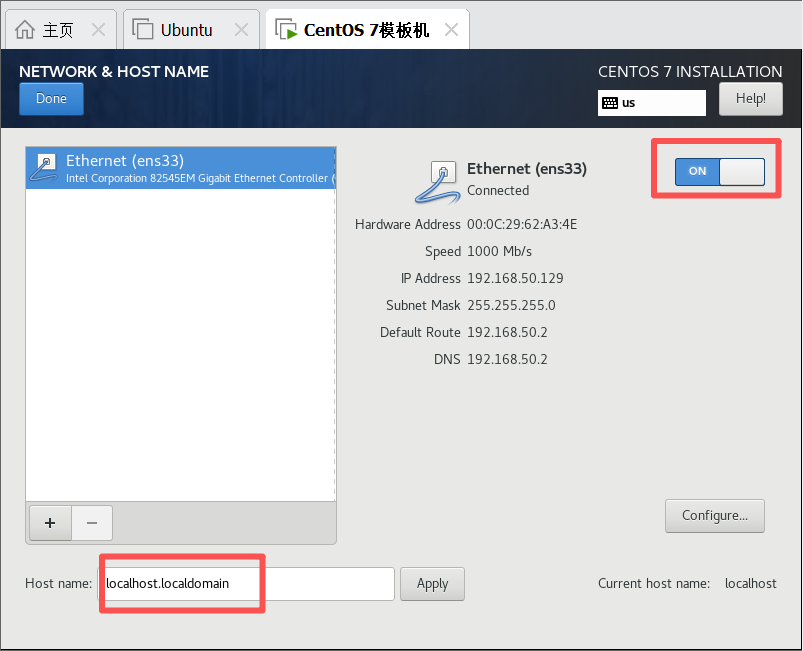Screen dimensions: 803x651
Task: Close the CentOS 7模板机 tab
Action: (x=451, y=30)
